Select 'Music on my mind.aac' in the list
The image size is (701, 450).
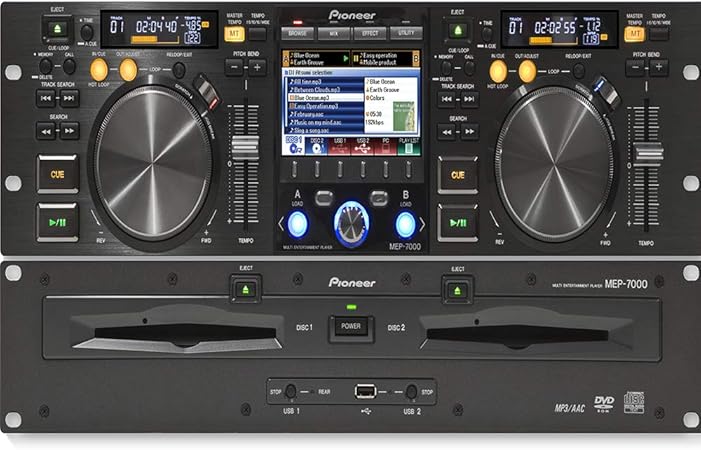pos(325,122)
